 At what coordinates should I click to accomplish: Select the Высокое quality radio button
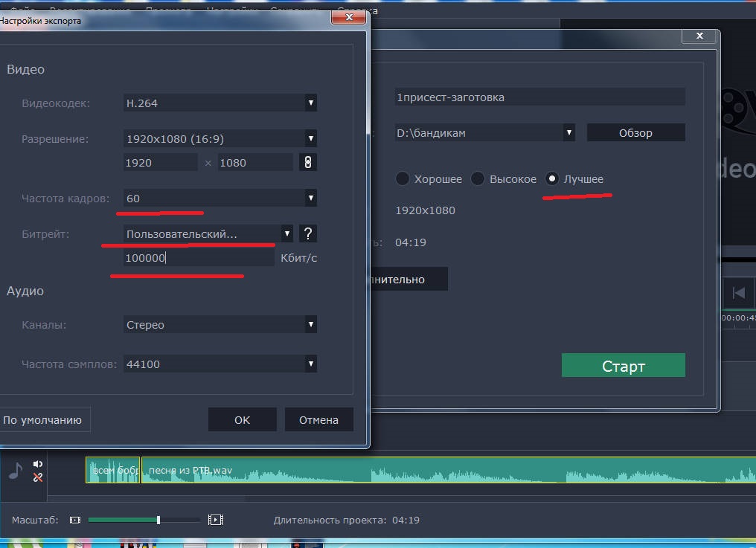pos(478,178)
